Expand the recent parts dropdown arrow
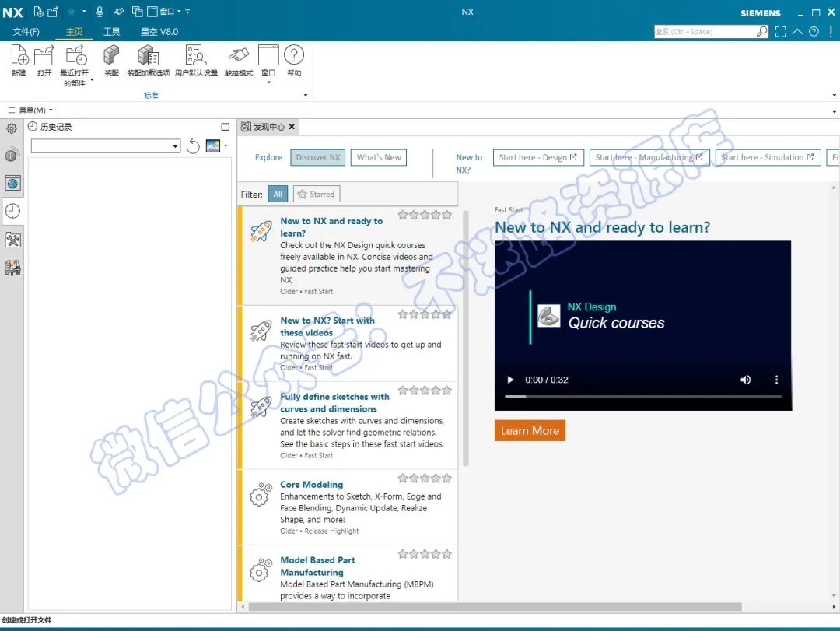840x631 pixels. tap(92, 80)
